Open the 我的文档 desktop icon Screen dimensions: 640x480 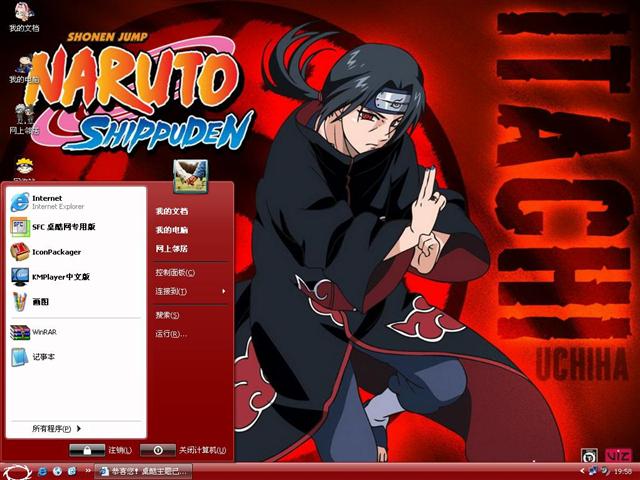[x=24, y=16]
